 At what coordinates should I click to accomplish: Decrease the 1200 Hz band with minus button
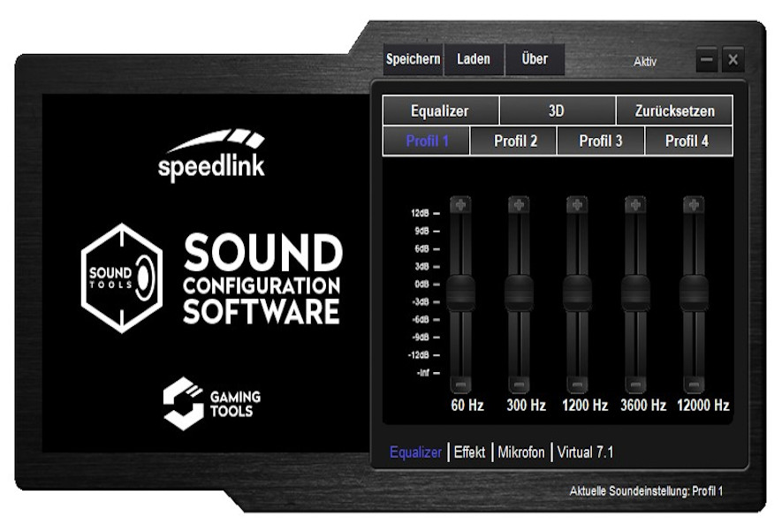pyautogui.click(x=577, y=384)
